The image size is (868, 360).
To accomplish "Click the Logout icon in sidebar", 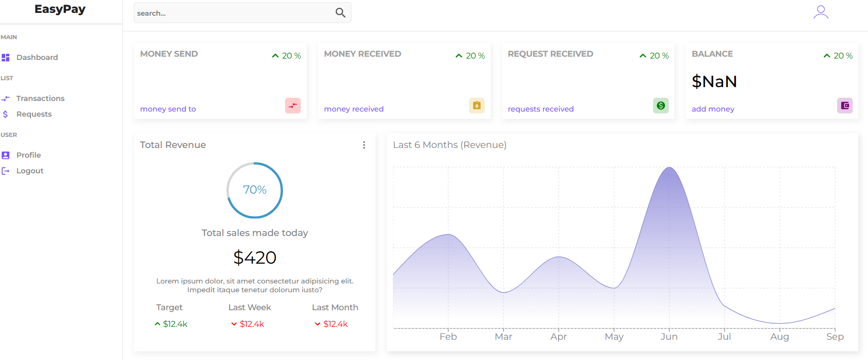I will (6, 171).
